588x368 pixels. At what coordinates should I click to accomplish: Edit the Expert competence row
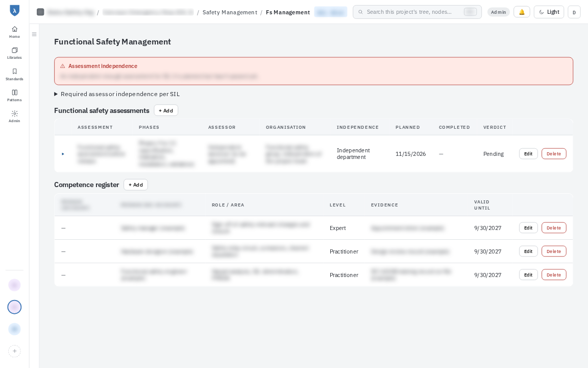(528, 228)
